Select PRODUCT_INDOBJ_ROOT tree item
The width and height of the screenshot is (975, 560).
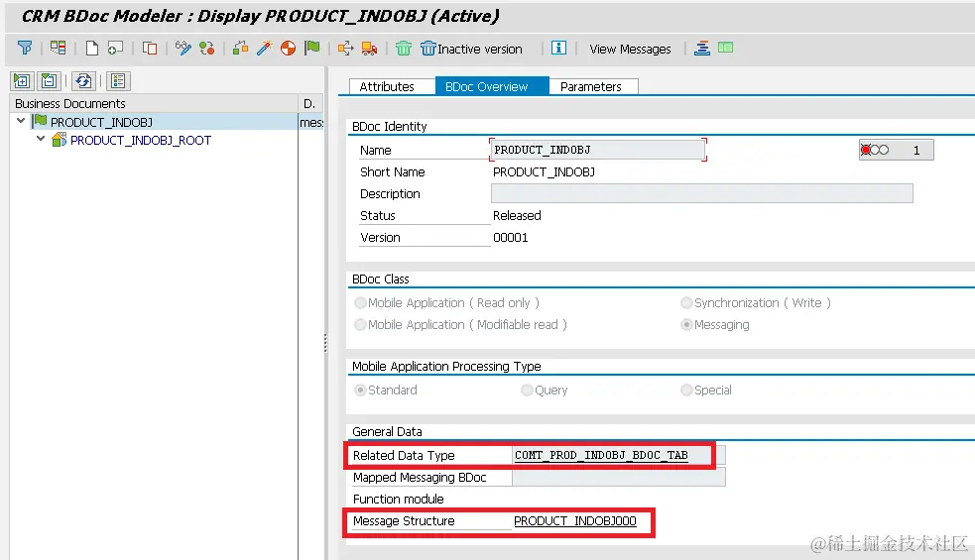[141, 141]
